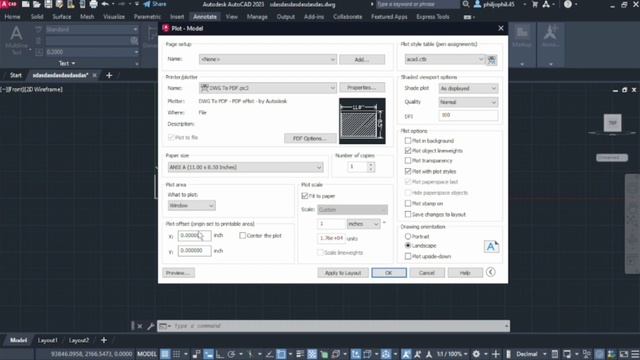Select the Landscape orientation radio button

click(408, 245)
